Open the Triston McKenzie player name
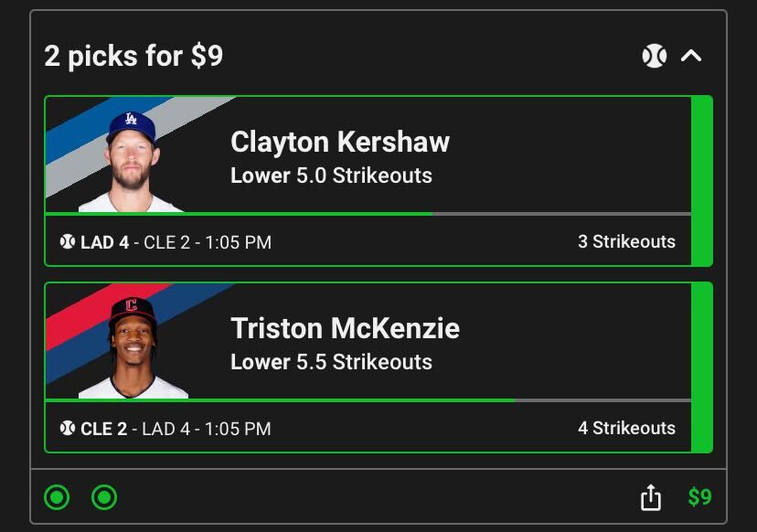 345,329
